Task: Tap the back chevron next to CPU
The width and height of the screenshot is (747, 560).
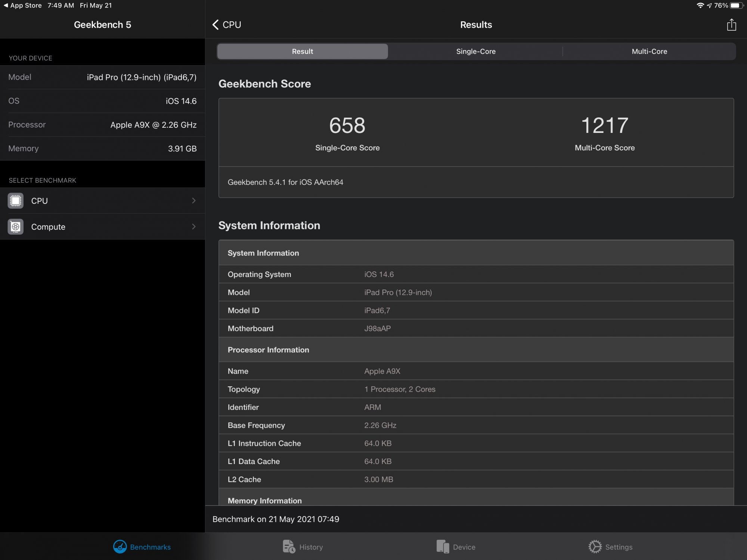Action: click(216, 25)
